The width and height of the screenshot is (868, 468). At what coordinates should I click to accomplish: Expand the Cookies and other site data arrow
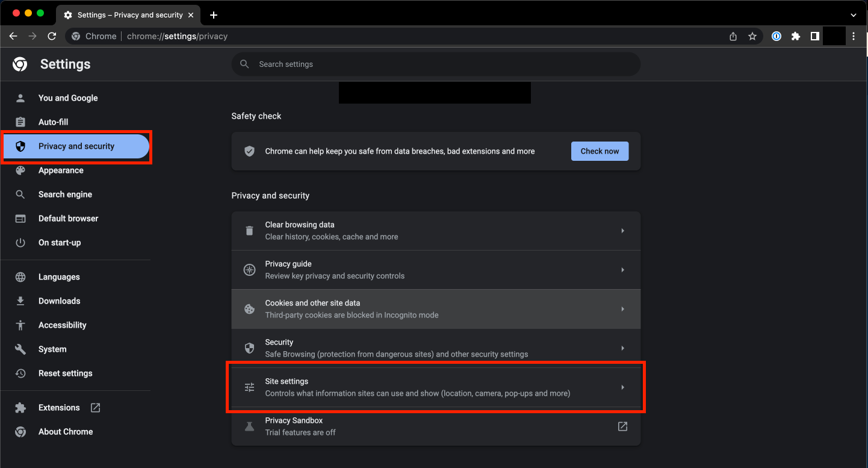[622, 309]
